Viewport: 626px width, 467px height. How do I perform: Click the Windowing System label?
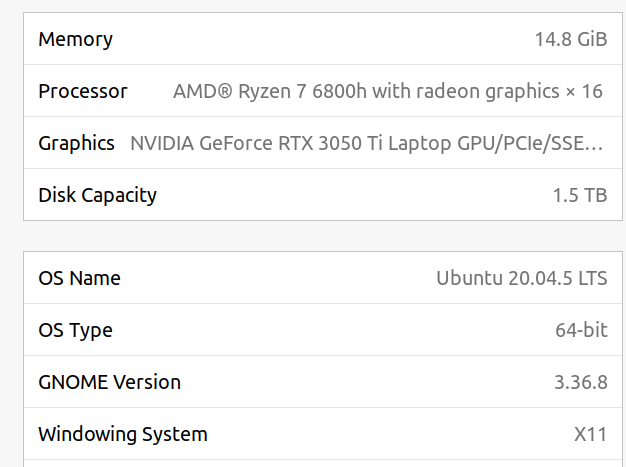point(122,434)
